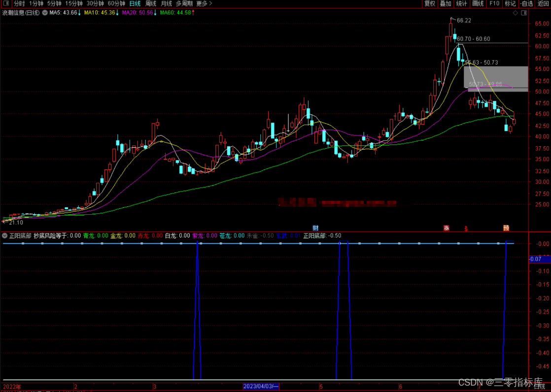This screenshot has width=551, height=392.
Task: Click the 66.22 high price label
Action: pos(464,21)
